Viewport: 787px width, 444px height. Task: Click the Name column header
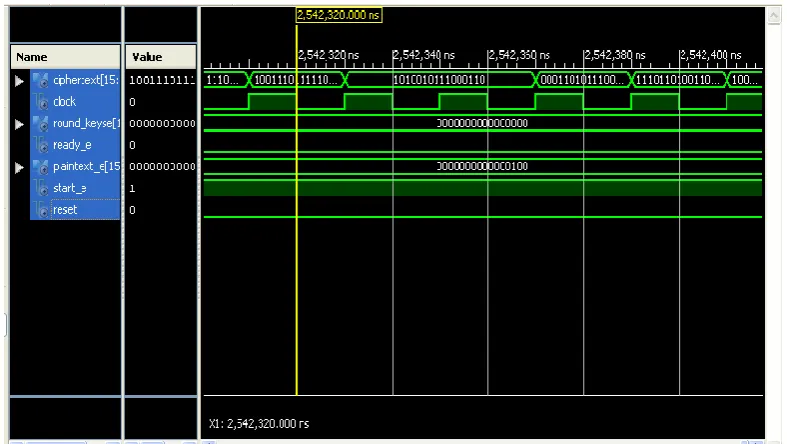[x=66, y=57]
